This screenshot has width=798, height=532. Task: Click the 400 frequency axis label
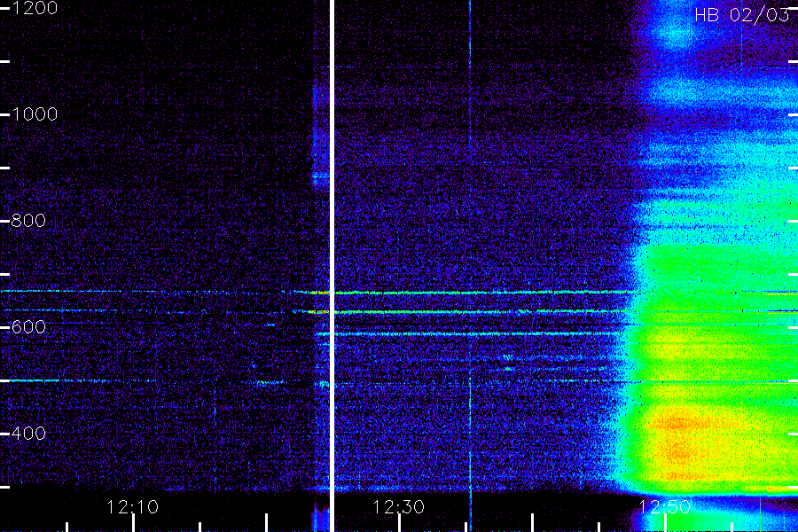[x=28, y=434]
